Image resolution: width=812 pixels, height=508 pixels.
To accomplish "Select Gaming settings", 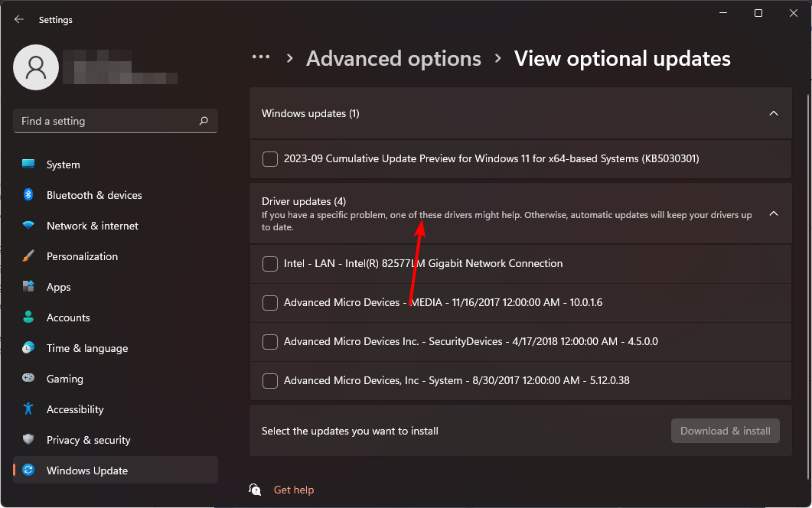I will coord(64,379).
